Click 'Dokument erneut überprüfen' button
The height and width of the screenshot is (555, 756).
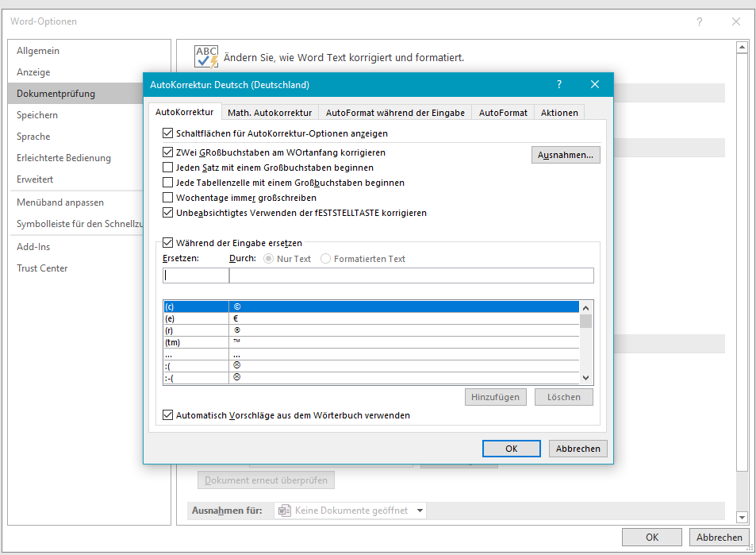[x=266, y=480]
